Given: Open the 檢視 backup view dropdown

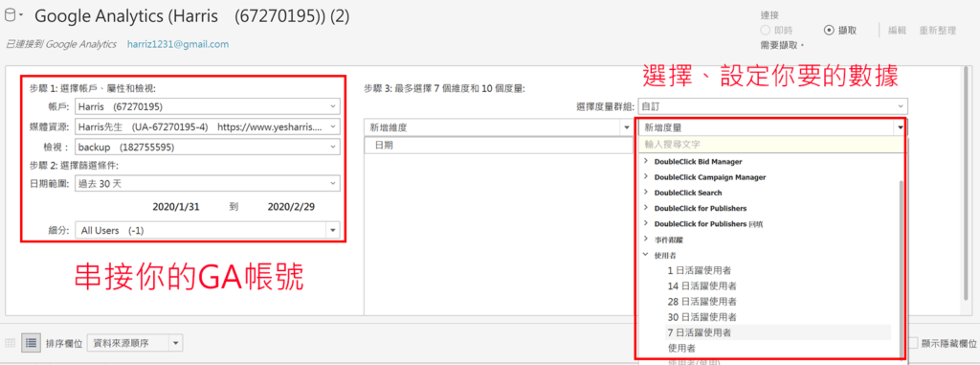Looking at the screenshot, I should (208, 148).
